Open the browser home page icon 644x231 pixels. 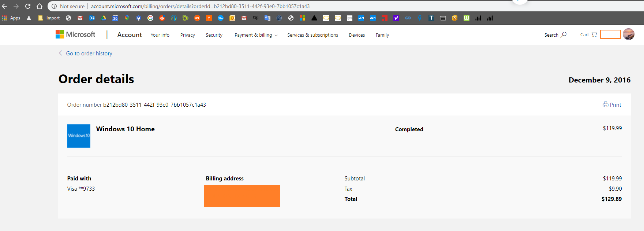pos(40,6)
